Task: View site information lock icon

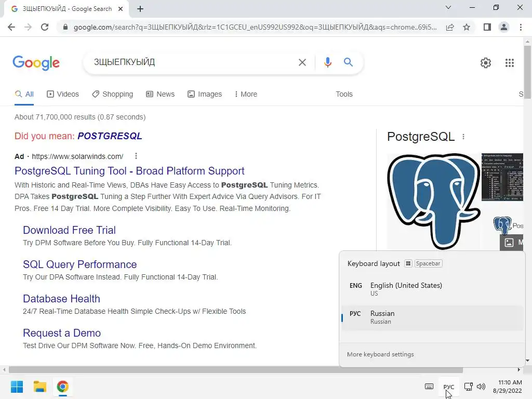Action: [65, 27]
